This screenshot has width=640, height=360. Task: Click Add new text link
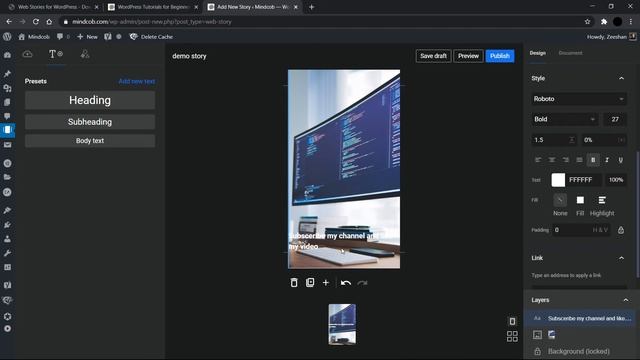pyautogui.click(x=137, y=81)
